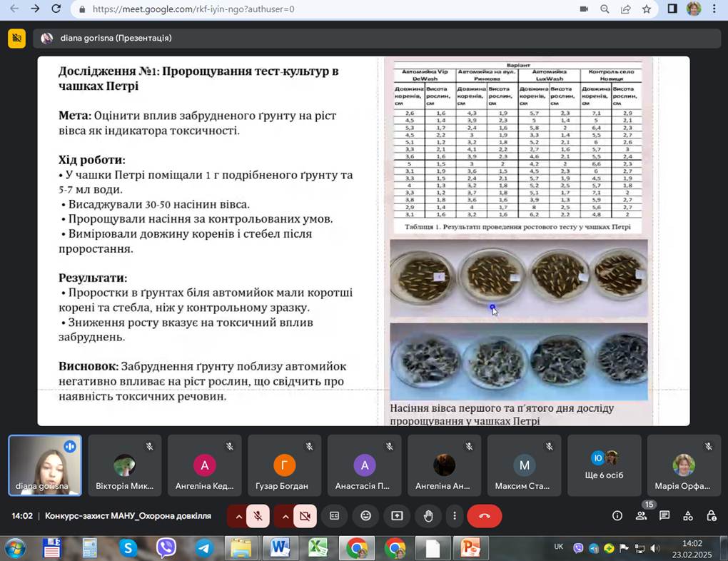Expand audio settings arrow beside microphone
Screen dimensions: 728x561
[237, 516]
